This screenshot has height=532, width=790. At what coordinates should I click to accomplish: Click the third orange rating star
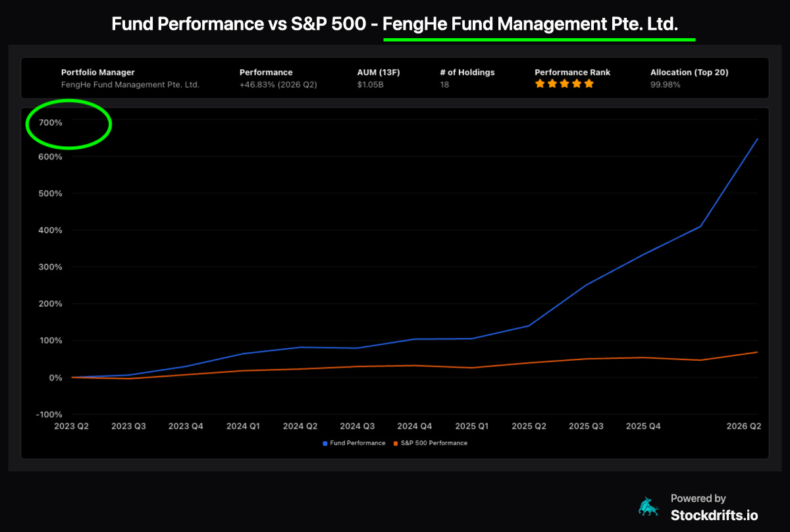pyautogui.click(x=564, y=84)
